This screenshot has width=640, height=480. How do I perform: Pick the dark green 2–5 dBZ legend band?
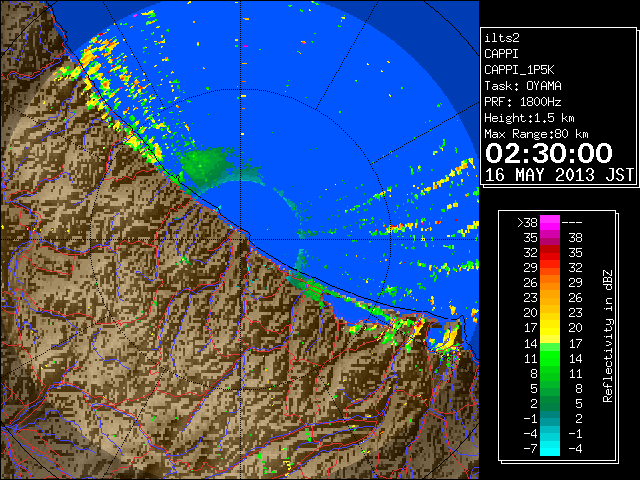(x=550, y=403)
